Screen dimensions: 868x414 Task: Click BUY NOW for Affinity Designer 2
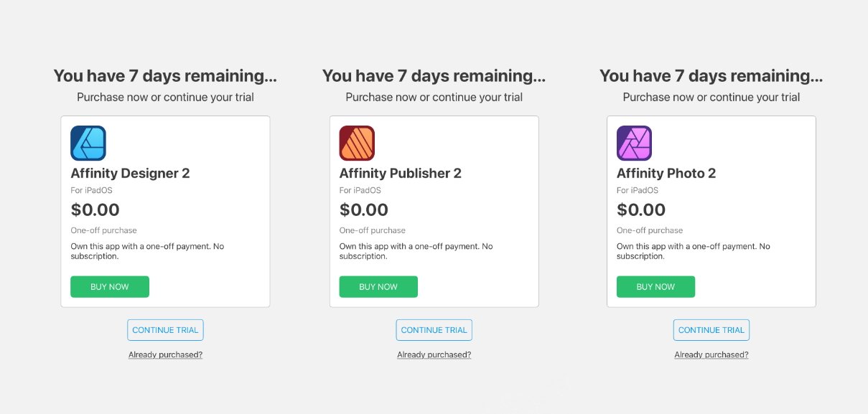click(x=109, y=286)
